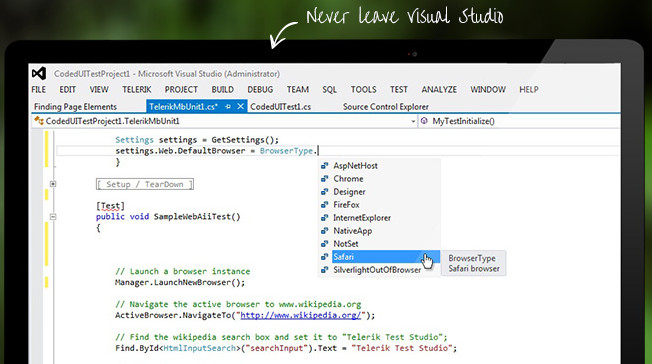This screenshot has width=652, height=364.
Task: Open the MyTestInitialize() member dropdown
Action: coord(519,121)
